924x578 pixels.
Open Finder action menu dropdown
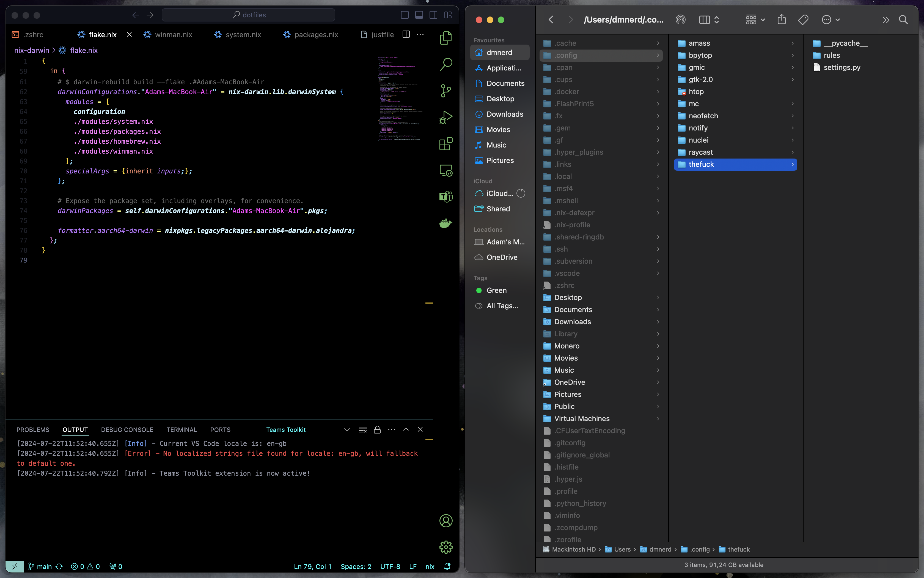(x=831, y=20)
